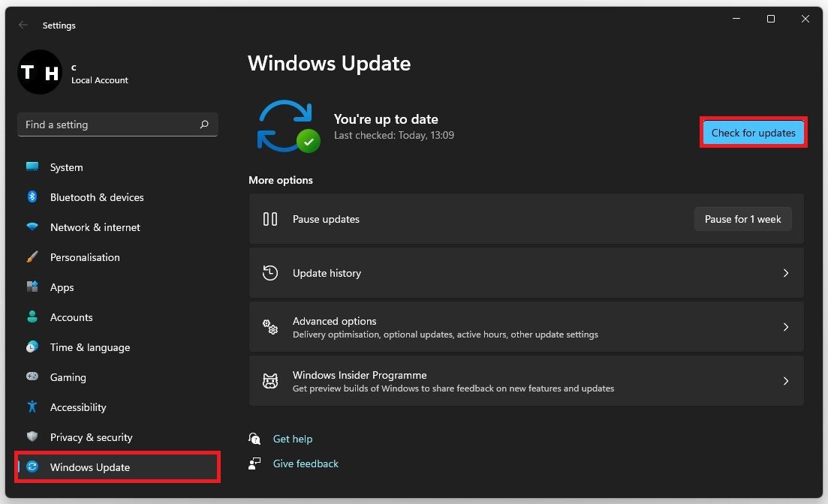This screenshot has height=504, width=828.
Task: Click Check for updates button
Action: [754, 133]
